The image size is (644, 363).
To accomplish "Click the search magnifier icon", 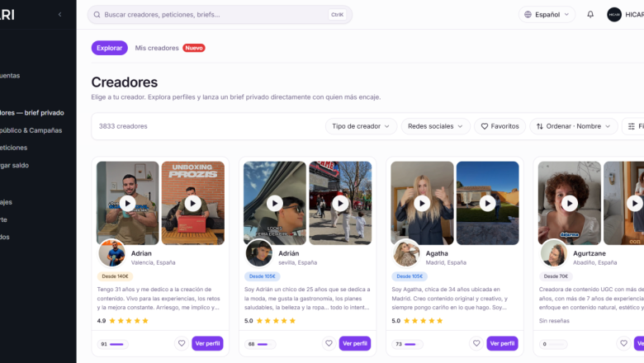I will 97,15.
